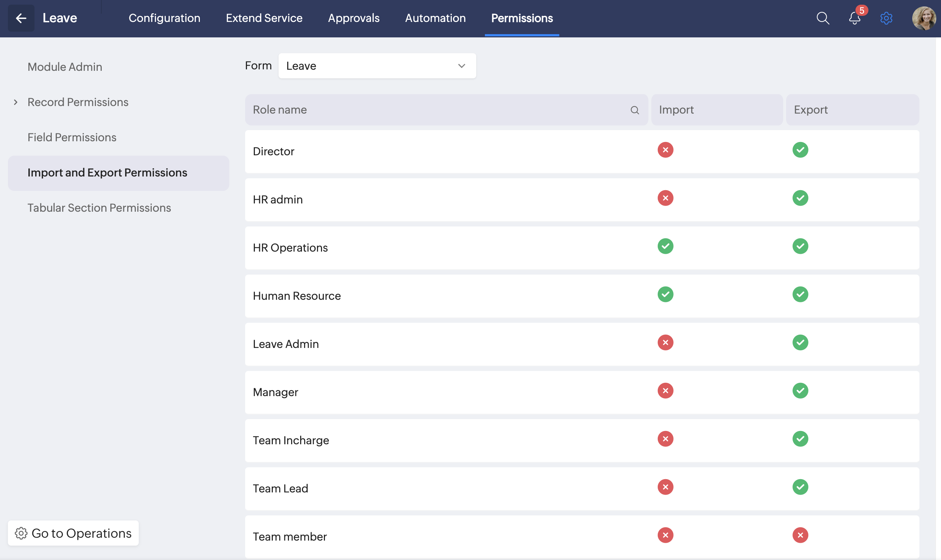Toggle Export permission for Manager
The height and width of the screenshot is (560, 941).
click(800, 391)
